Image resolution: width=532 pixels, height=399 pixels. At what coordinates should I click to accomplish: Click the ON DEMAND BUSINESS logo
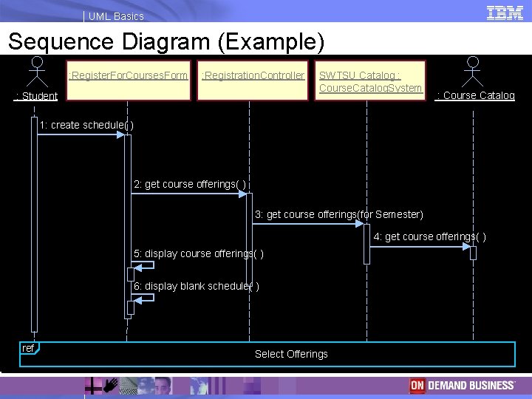click(x=462, y=386)
